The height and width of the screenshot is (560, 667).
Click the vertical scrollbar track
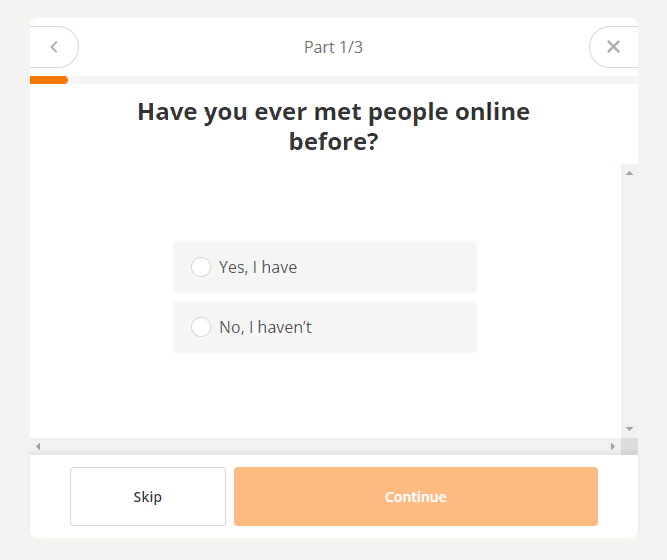coord(629,300)
